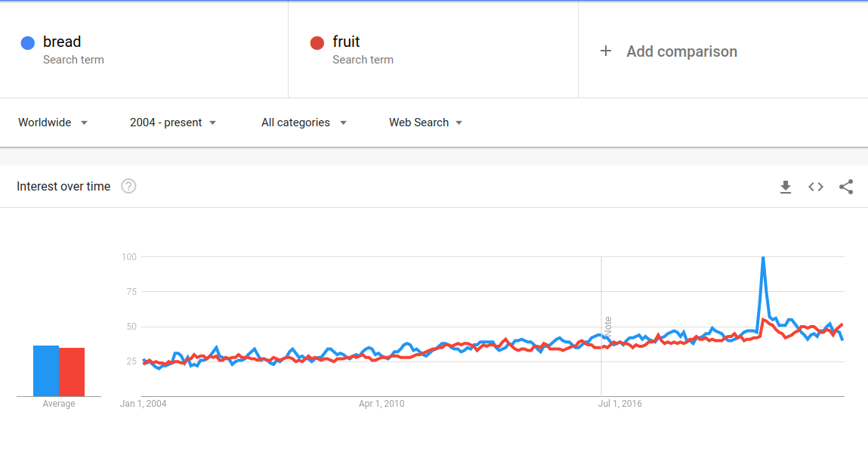
Task: Share the interest over time chart
Action: (846, 187)
